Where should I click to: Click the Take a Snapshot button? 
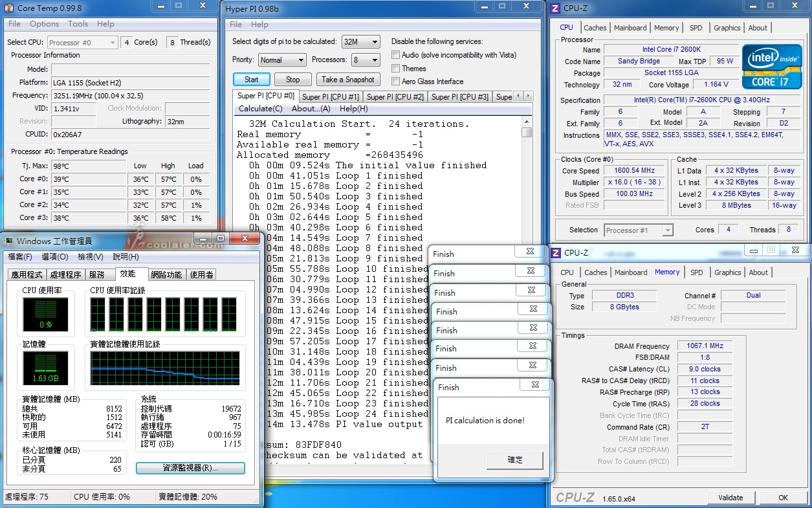coord(348,80)
